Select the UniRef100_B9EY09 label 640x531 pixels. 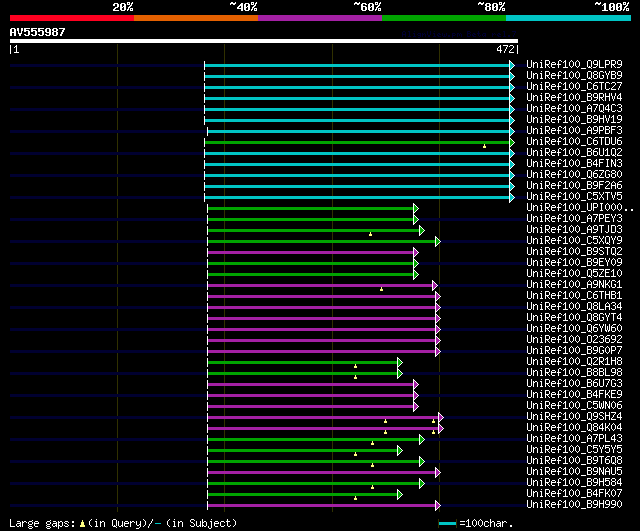(x=574, y=263)
